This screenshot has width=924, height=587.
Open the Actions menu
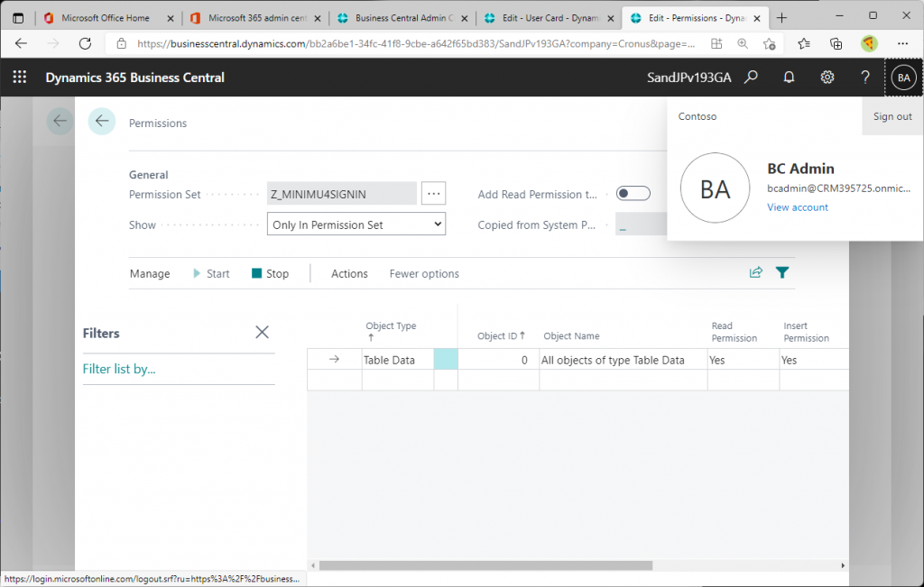tap(349, 274)
